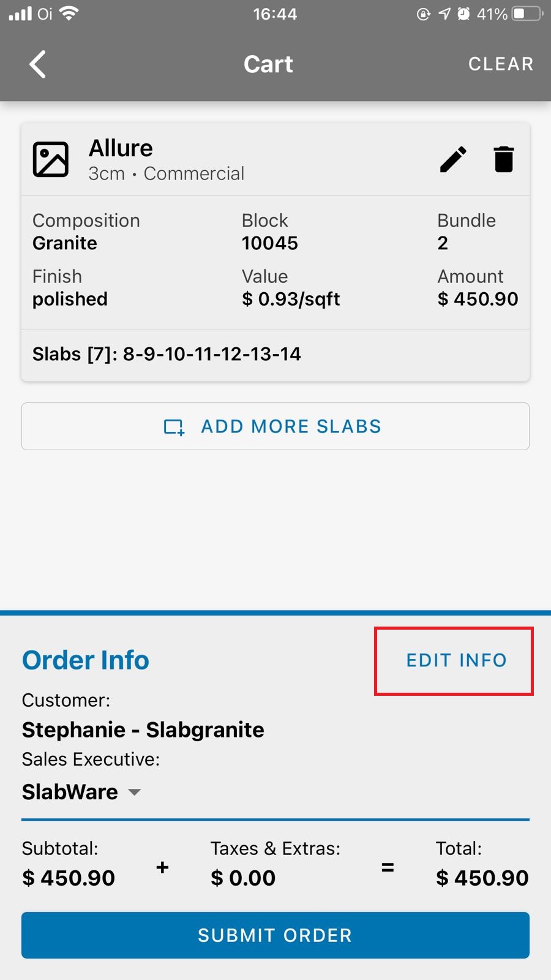
Task: Delete the Allure item with trash icon
Action: pyautogui.click(x=504, y=160)
